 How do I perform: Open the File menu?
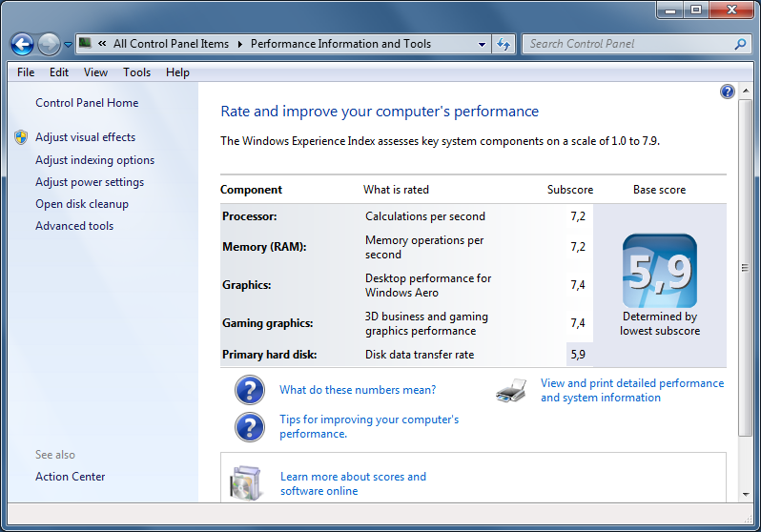26,72
